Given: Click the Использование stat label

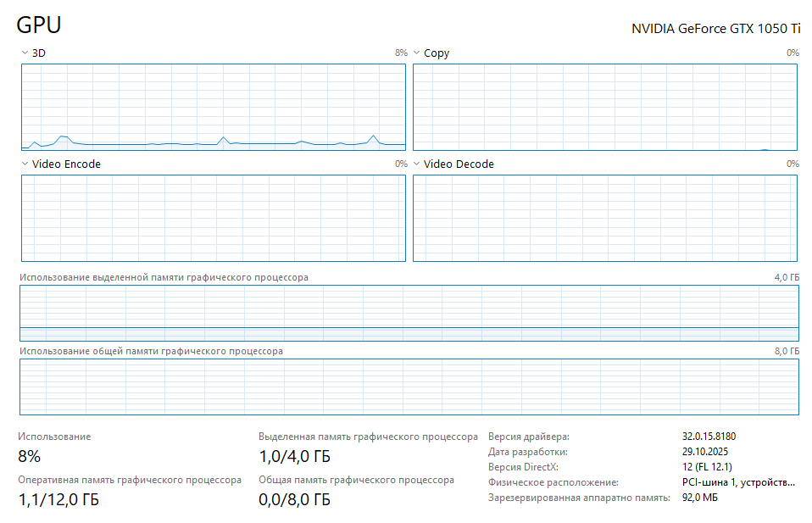Looking at the screenshot, I should pos(54,437).
